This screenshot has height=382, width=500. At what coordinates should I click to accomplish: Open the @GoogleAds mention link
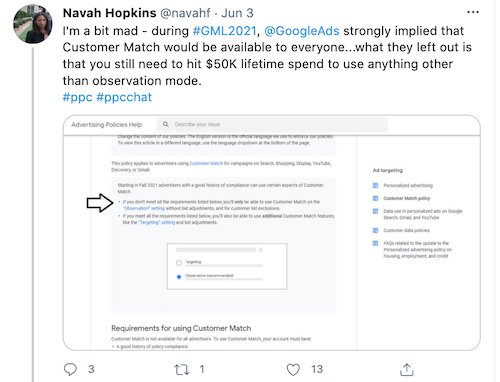click(x=302, y=31)
